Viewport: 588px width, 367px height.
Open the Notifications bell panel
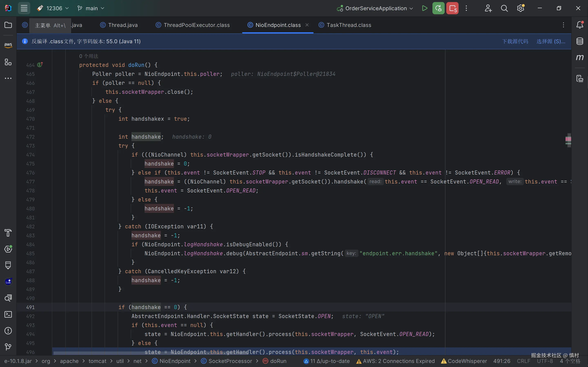coord(580,25)
